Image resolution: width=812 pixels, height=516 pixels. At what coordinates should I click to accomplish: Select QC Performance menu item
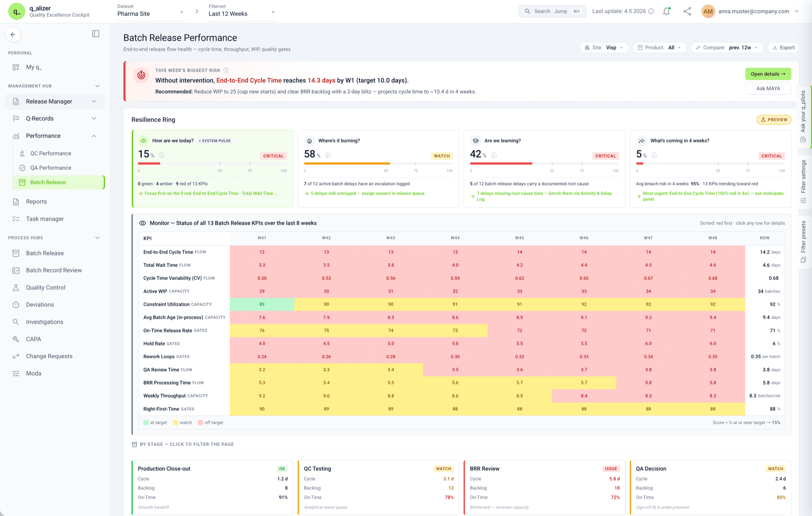point(59,153)
